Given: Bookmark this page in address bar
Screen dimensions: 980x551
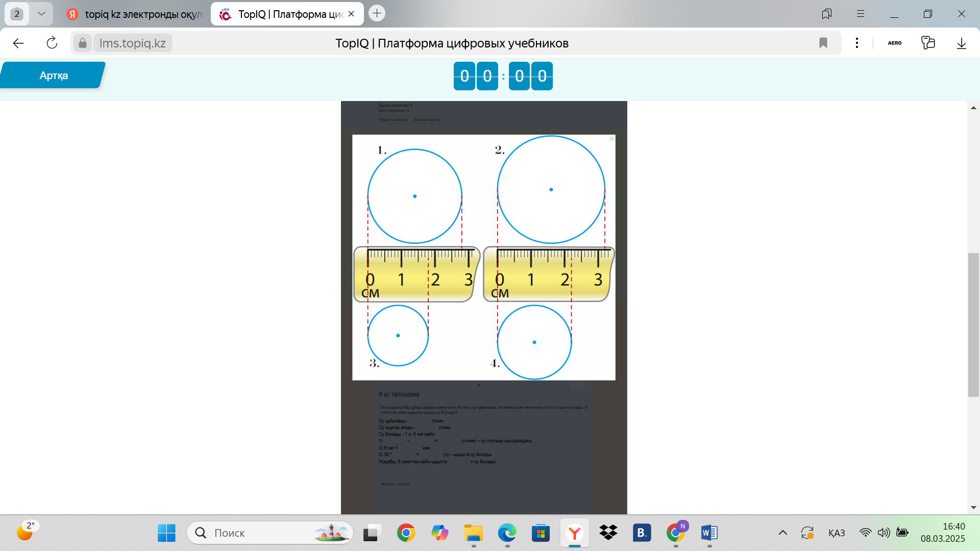Looking at the screenshot, I should click(x=823, y=43).
